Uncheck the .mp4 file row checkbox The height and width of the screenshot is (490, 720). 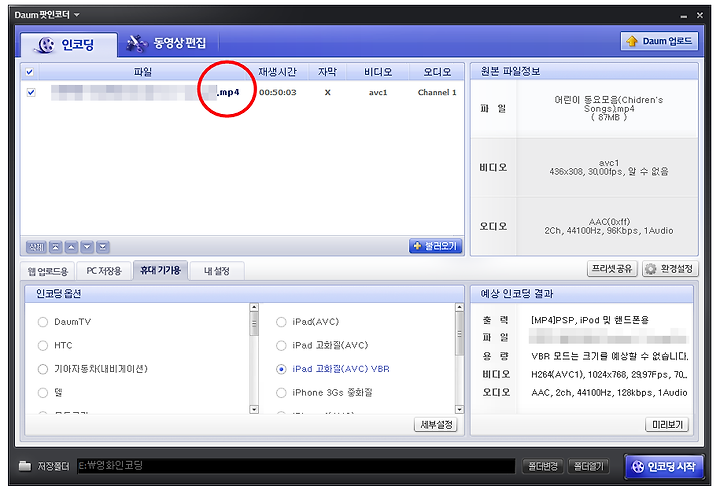pos(31,92)
